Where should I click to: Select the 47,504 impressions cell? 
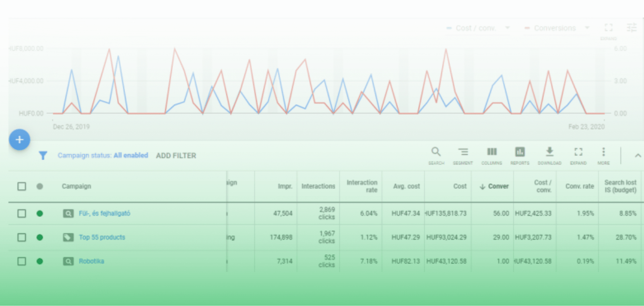[283, 213]
